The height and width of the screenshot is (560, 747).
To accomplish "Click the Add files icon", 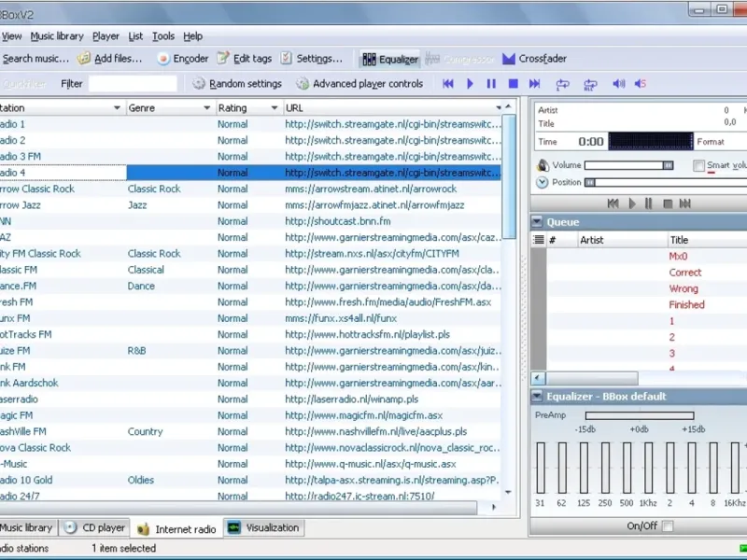I will coord(84,59).
